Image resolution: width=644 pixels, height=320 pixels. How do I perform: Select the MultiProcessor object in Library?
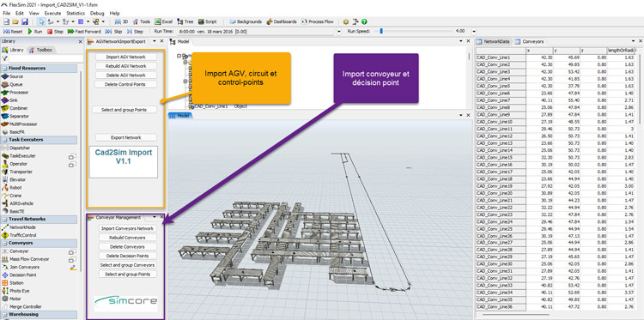(x=19, y=124)
